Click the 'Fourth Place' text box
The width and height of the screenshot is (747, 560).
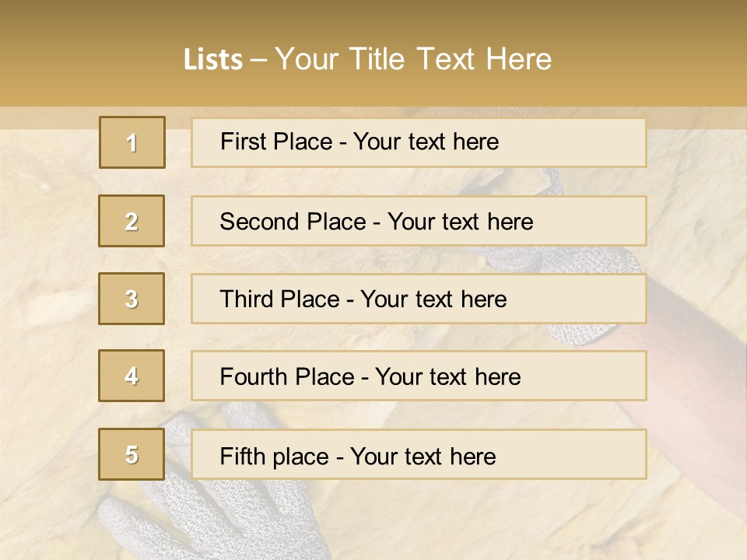(x=419, y=376)
